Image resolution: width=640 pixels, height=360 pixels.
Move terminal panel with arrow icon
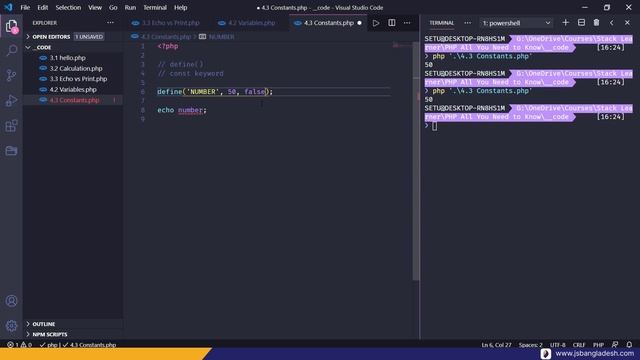(611, 23)
